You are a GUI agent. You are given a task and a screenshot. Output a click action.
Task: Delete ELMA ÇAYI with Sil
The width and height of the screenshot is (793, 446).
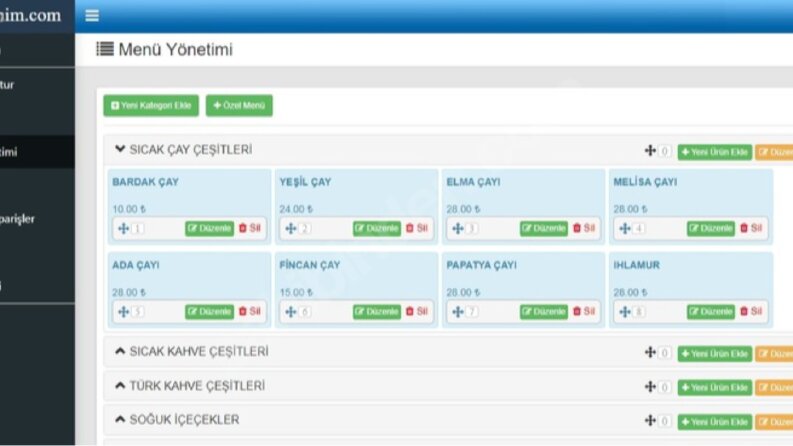(x=584, y=228)
